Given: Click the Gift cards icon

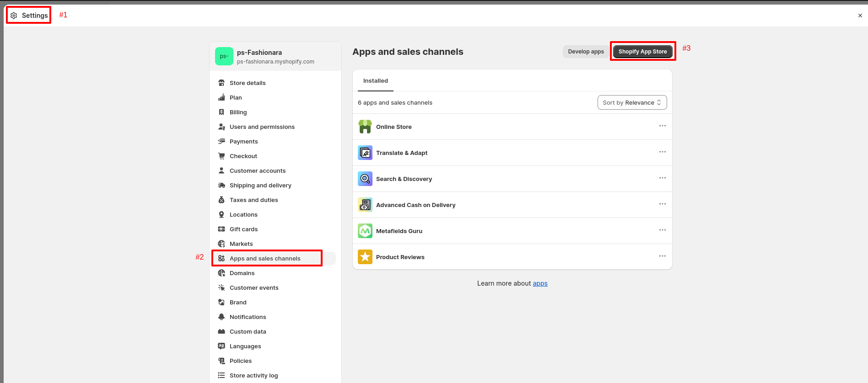Looking at the screenshot, I should (x=221, y=229).
